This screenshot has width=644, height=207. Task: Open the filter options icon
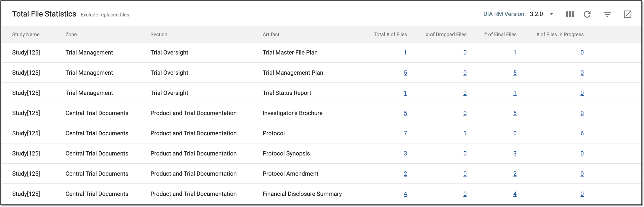tap(607, 14)
